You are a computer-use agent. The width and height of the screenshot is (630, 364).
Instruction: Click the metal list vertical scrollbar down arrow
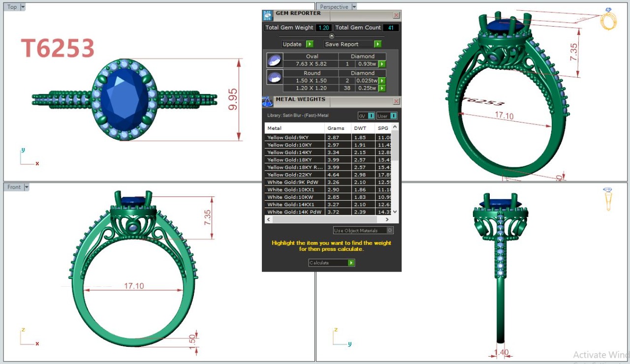click(396, 212)
